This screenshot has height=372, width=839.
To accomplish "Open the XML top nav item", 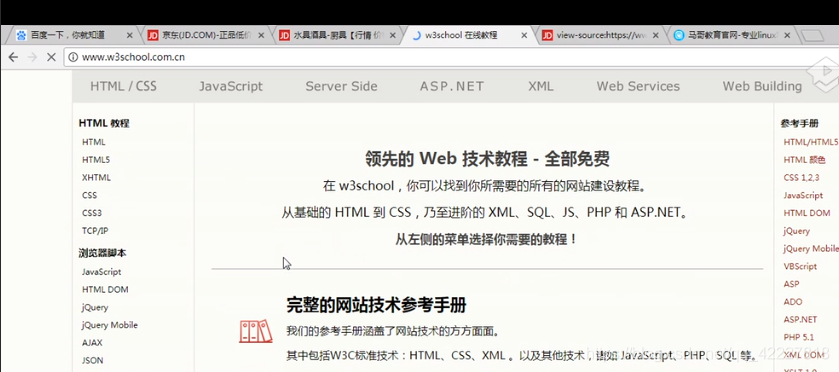I will coord(540,86).
